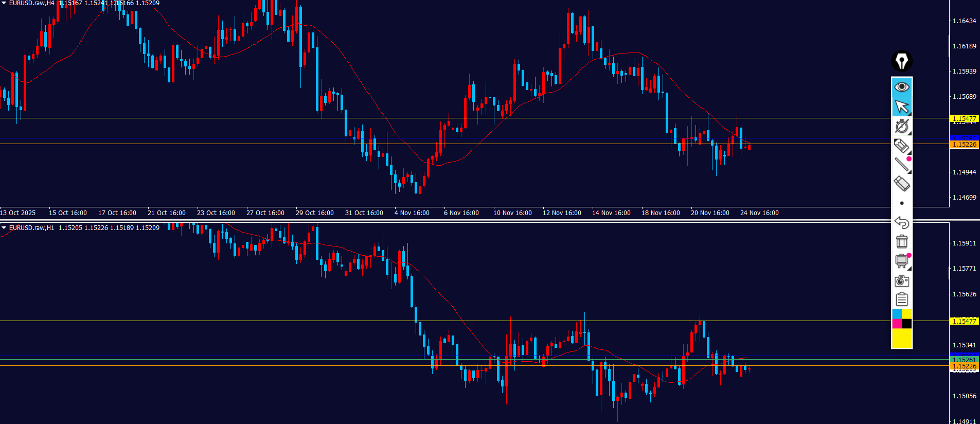Select the highlighter marker tool

point(901,146)
